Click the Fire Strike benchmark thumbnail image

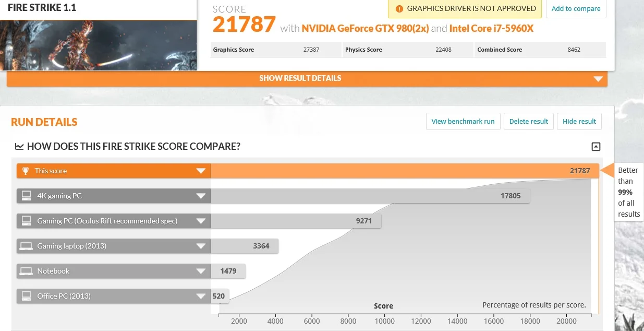(99, 45)
